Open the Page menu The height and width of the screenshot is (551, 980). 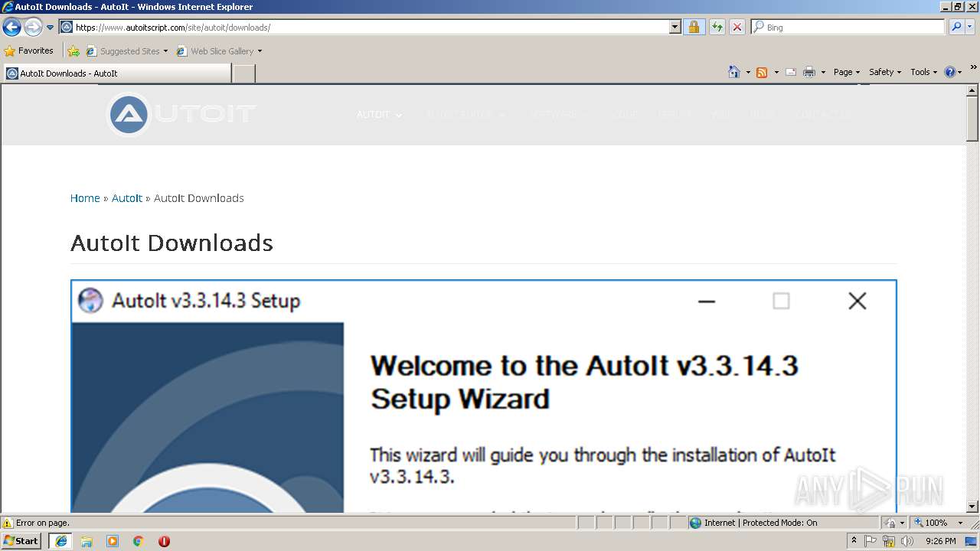pos(847,72)
